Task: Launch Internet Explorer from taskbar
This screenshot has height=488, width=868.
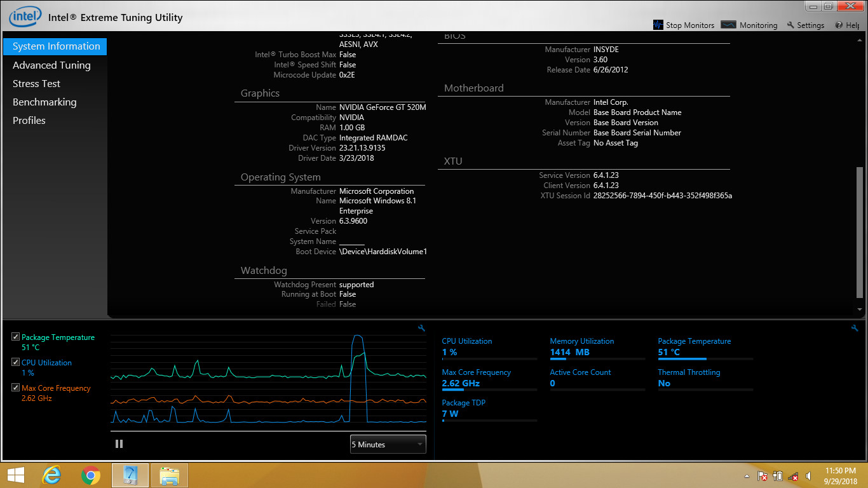Action: click(52, 475)
